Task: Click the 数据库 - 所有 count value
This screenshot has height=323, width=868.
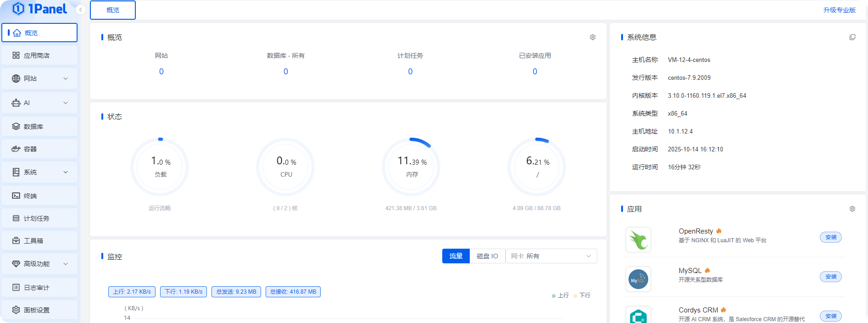Action: 286,72
